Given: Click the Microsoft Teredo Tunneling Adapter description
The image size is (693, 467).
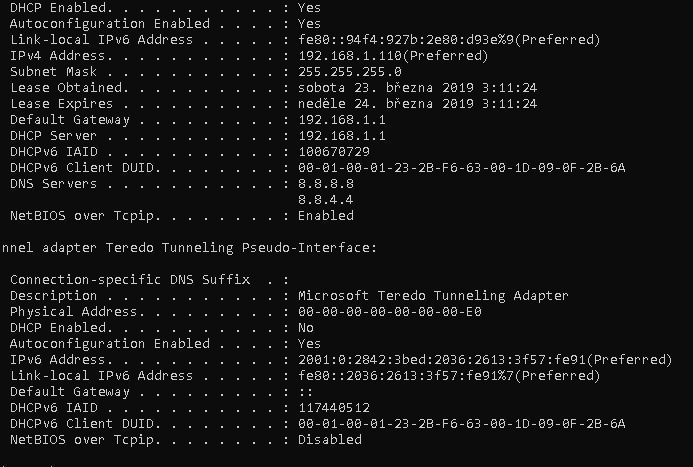Looking at the screenshot, I should [x=433, y=296].
